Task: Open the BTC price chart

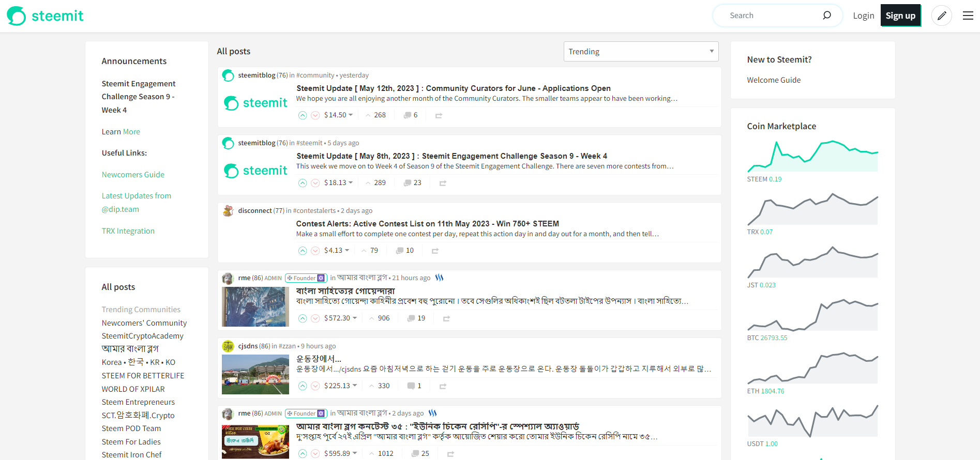Action: click(812, 314)
